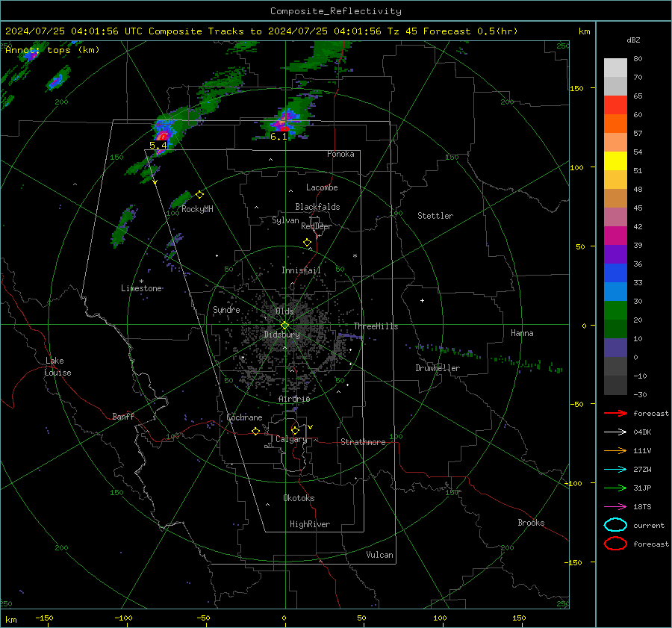Image resolution: width=672 pixels, height=628 pixels.
Task: Click the green 31JP arrow legend icon
Action: pos(615,488)
